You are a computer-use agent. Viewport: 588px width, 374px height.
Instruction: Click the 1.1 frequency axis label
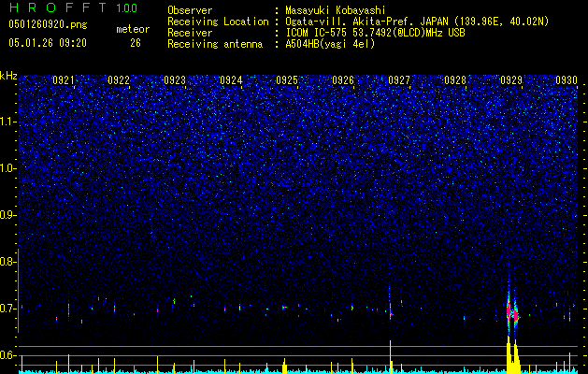(7, 122)
